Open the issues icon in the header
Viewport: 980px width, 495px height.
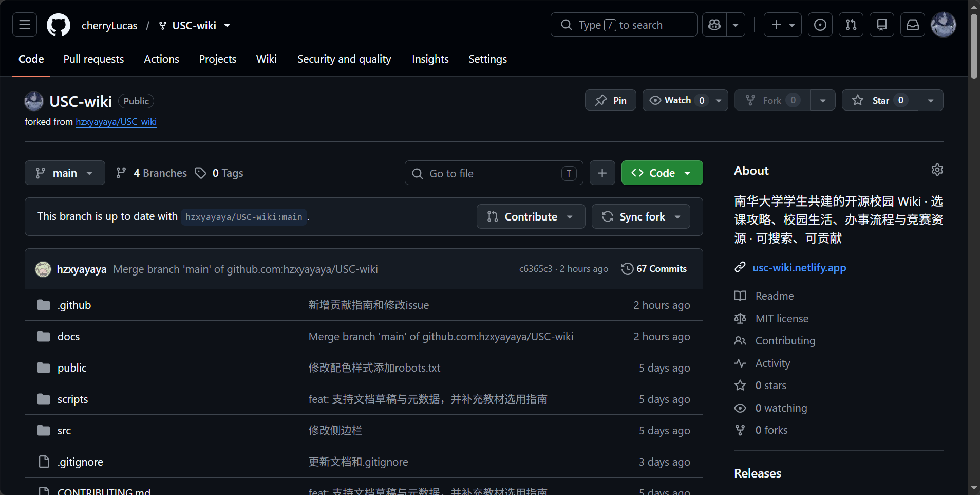click(820, 25)
